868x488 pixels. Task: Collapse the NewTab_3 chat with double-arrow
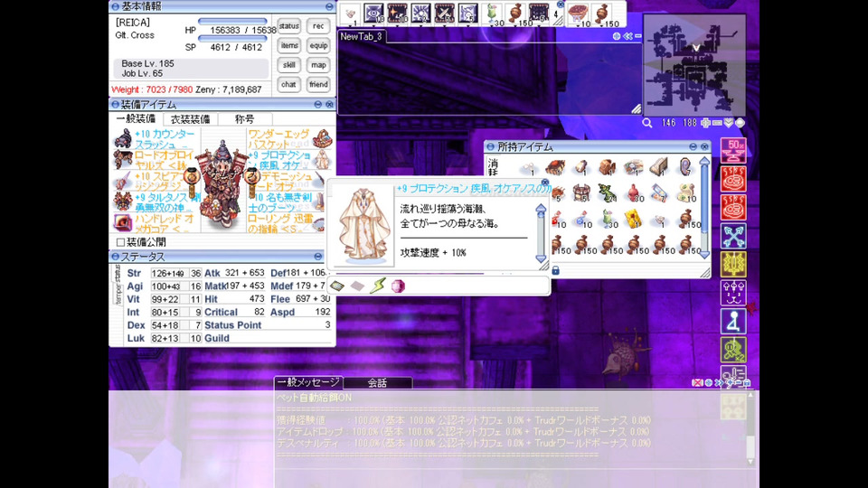[627, 36]
